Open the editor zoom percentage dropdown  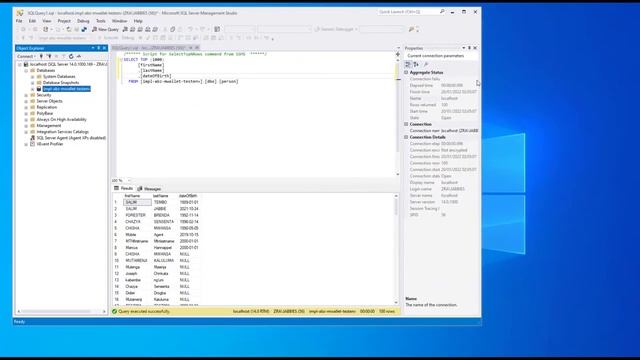click(129, 180)
